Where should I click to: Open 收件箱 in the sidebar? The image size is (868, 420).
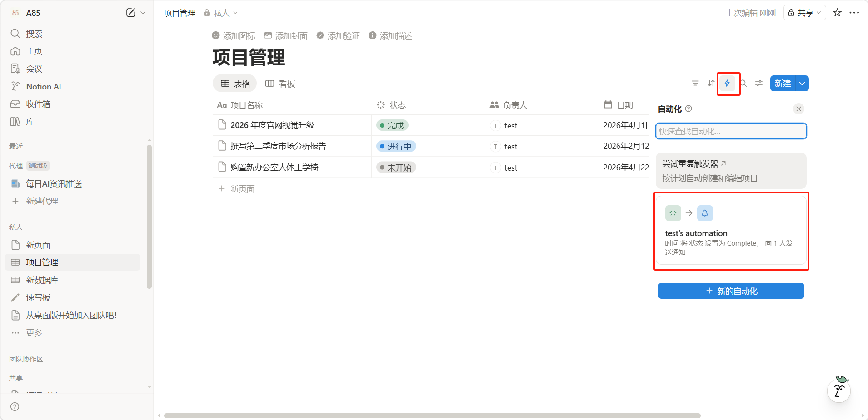(38, 104)
